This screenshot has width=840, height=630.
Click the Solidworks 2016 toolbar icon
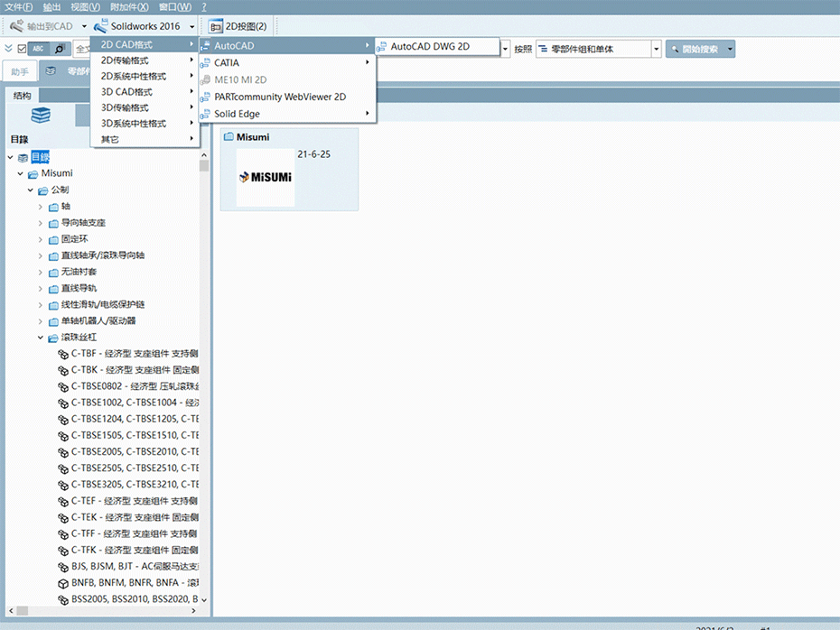pyautogui.click(x=101, y=25)
